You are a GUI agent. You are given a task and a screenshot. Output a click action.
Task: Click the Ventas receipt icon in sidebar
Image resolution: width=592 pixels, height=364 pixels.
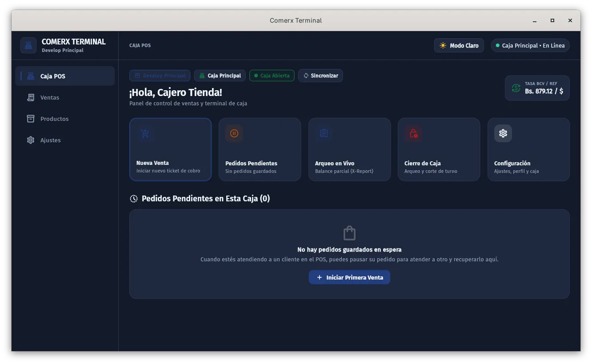pos(31,97)
